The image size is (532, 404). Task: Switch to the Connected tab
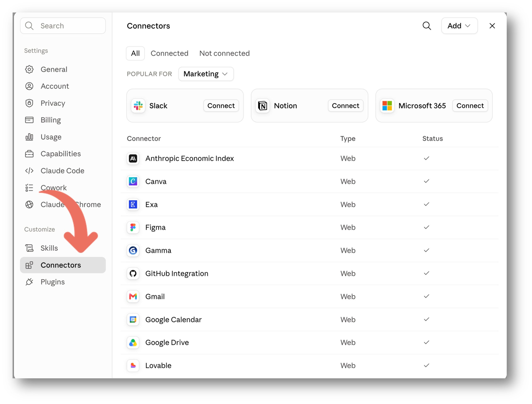pyautogui.click(x=169, y=53)
